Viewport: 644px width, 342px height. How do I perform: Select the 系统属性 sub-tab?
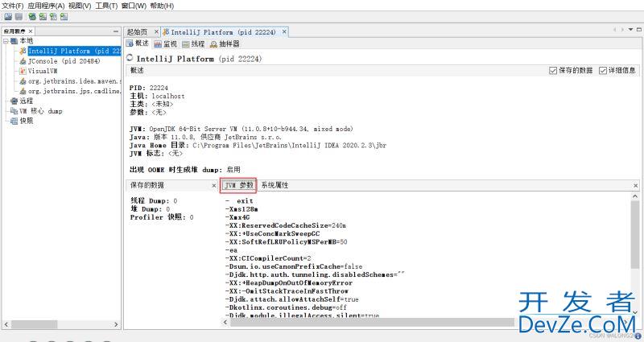(275, 185)
